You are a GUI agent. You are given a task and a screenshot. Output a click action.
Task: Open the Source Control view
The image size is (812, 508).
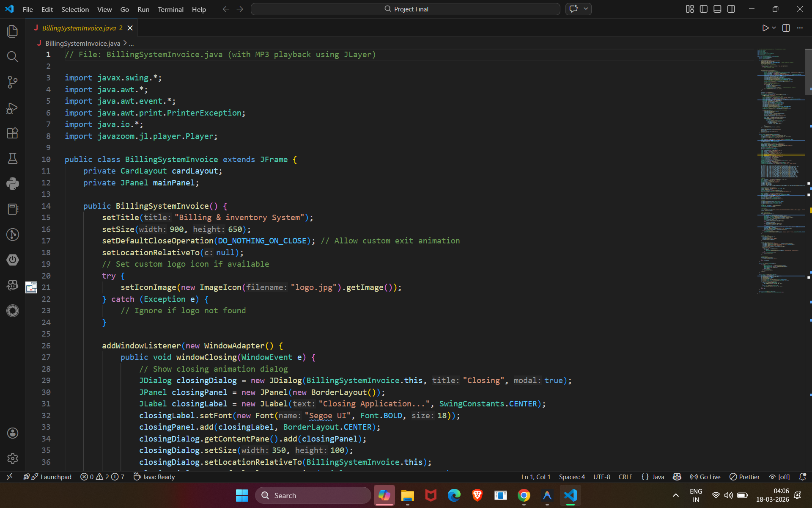click(13, 82)
